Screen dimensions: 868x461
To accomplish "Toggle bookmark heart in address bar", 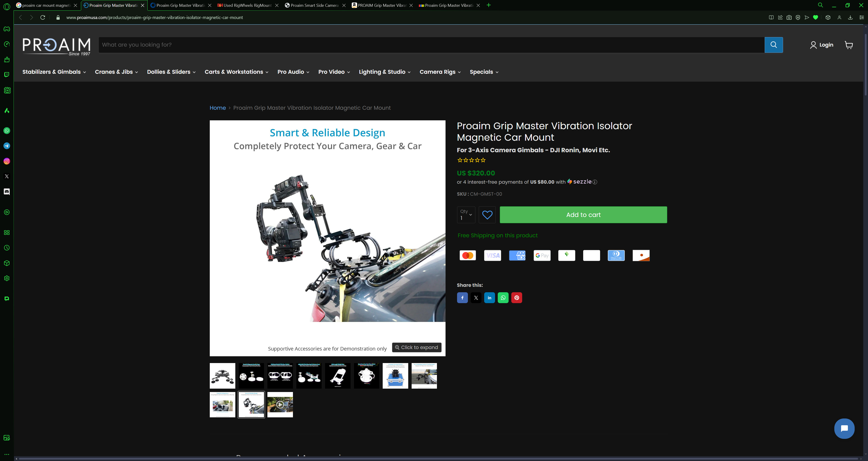I will pyautogui.click(x=815, y=18).
